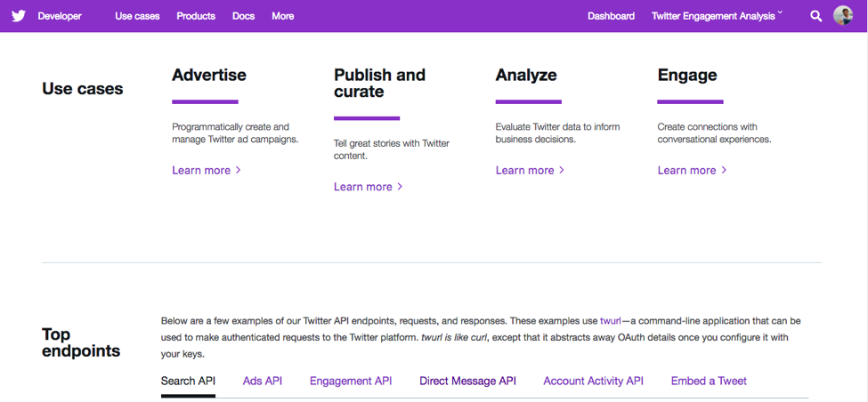Click the Twitter bird logo

click(18, 16)
